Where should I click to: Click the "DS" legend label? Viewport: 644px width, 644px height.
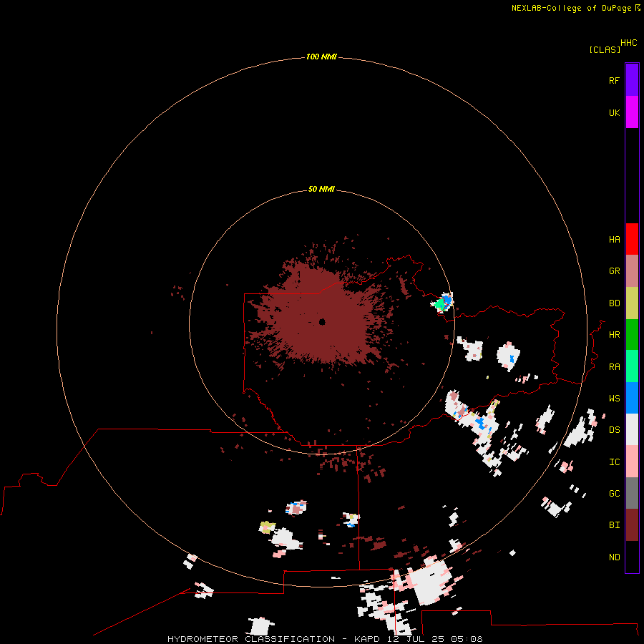tap(614, 430)
